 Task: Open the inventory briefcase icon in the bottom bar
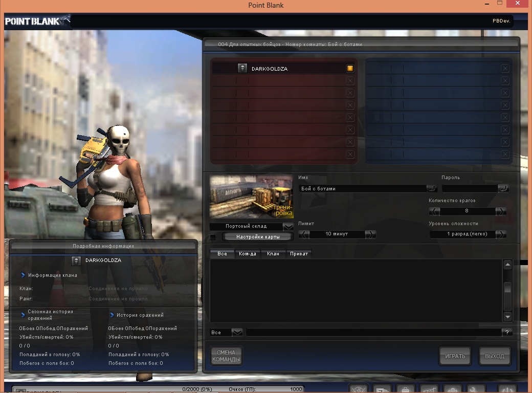pyautogui.click(x=406, y=389)
